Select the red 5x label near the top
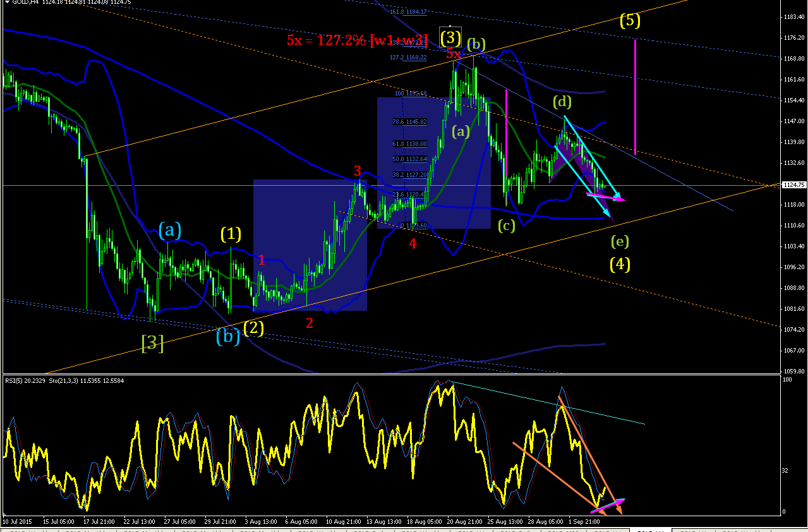 (454, 54)
